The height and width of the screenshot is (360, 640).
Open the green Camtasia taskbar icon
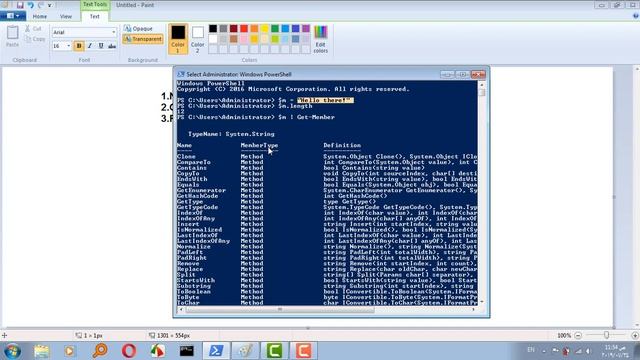point(274,351)
